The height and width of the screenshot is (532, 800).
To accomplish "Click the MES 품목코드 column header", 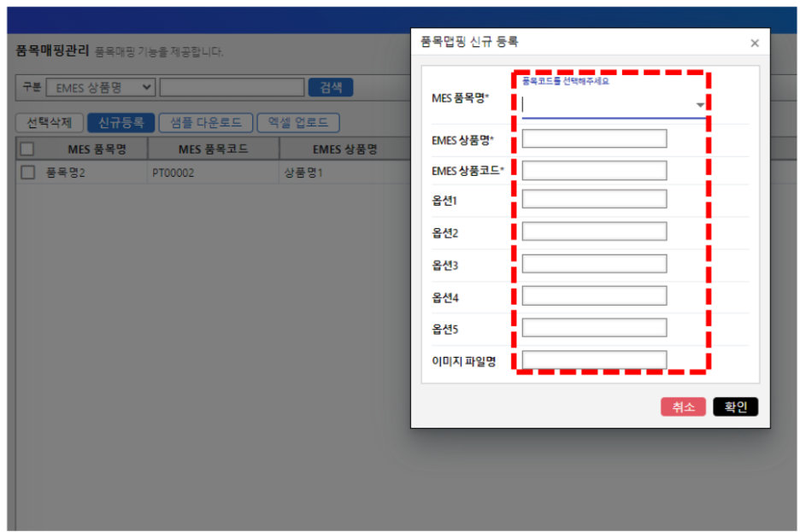I will (214, 149).
